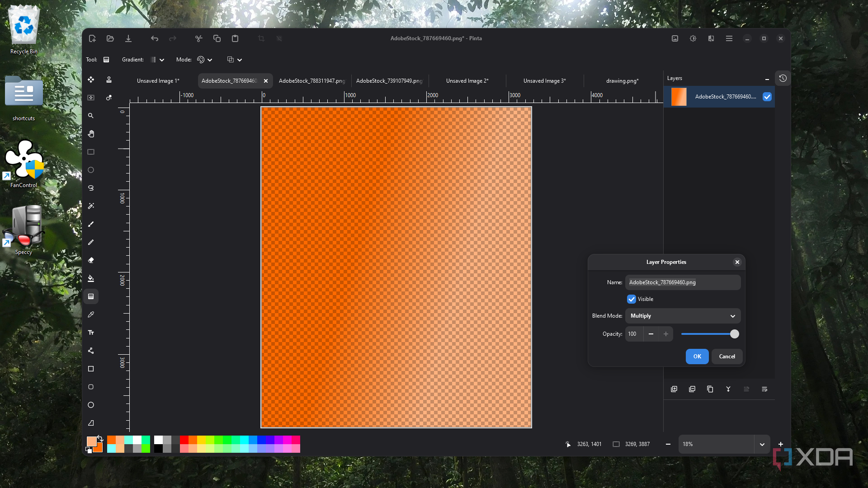
Task: Expand the selection mode dropdown in toolbar
Action: tap(235, 60)
